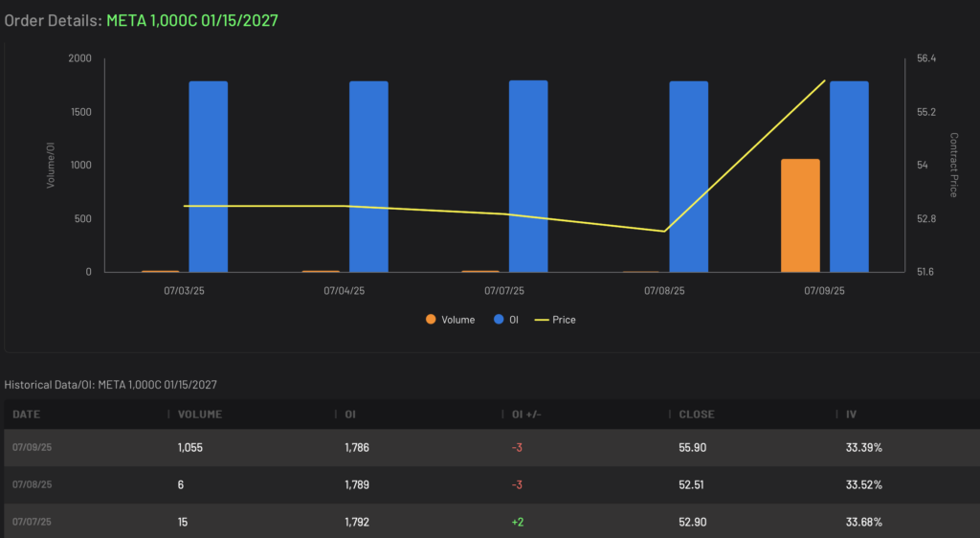Viewport: 980px width, 538px height.
Task: Sort table by IV column header
Action: [x=851, y=415]
